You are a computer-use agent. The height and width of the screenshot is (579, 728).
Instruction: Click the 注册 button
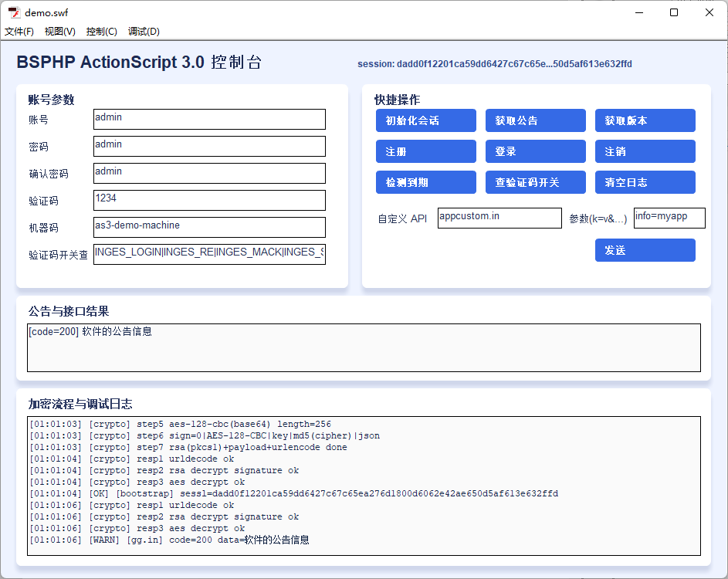tap(425, 151)
